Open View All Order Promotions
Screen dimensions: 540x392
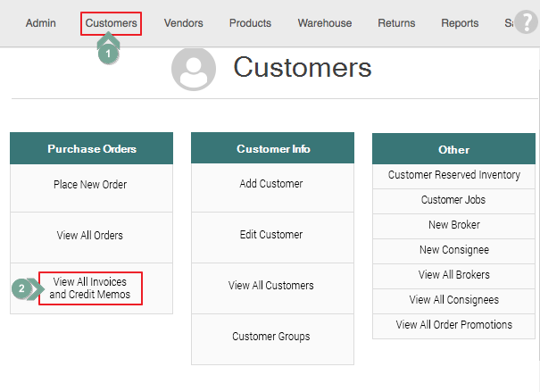click(x=453, y=325)
